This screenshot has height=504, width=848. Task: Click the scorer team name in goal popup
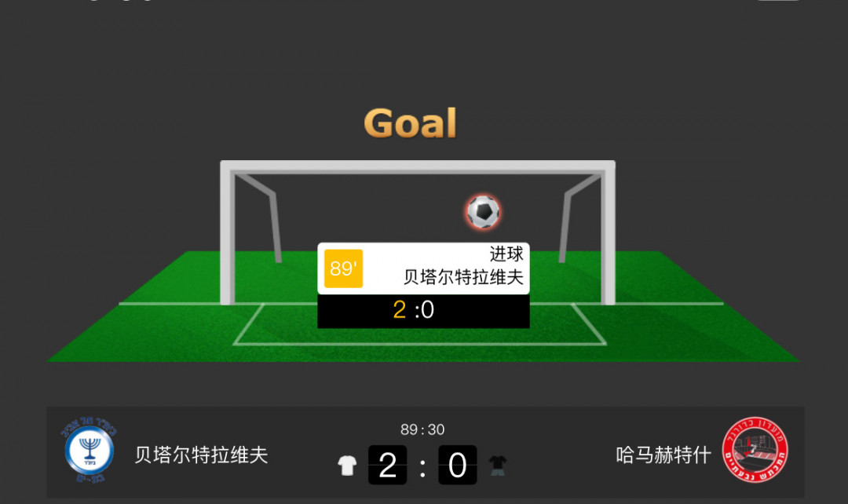[x=463, y=277]
